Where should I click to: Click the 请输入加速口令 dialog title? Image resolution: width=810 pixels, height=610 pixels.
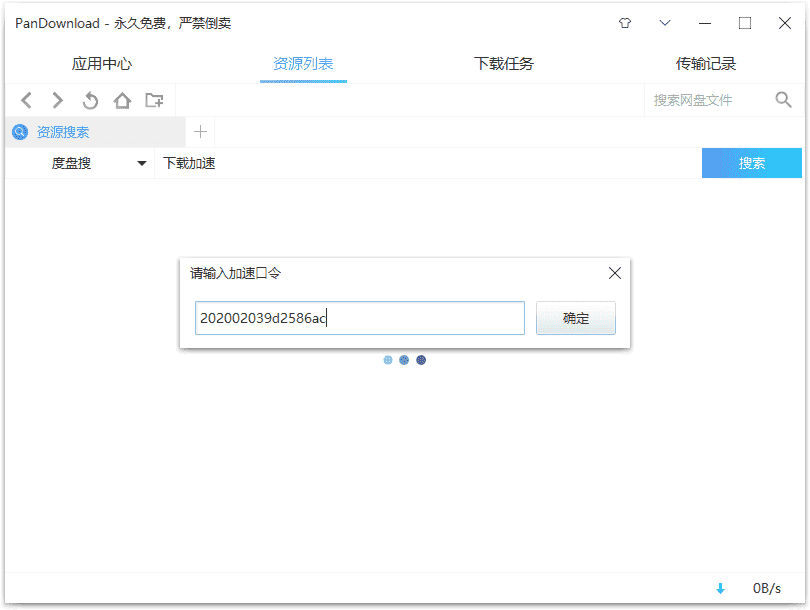[236, 273]
